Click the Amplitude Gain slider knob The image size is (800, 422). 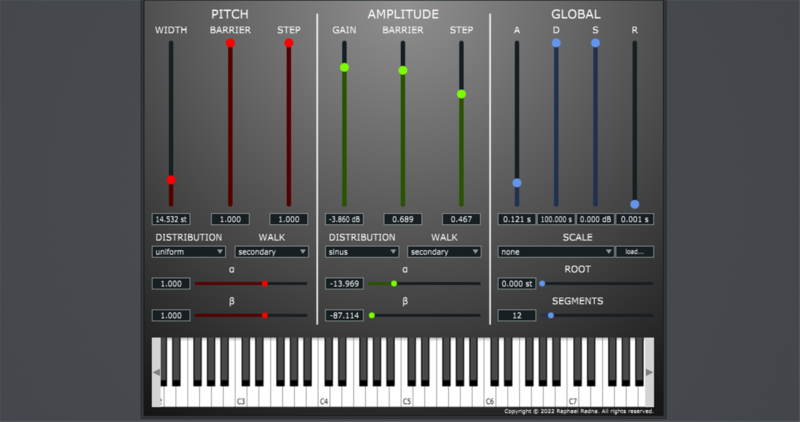tap(344, 67)
